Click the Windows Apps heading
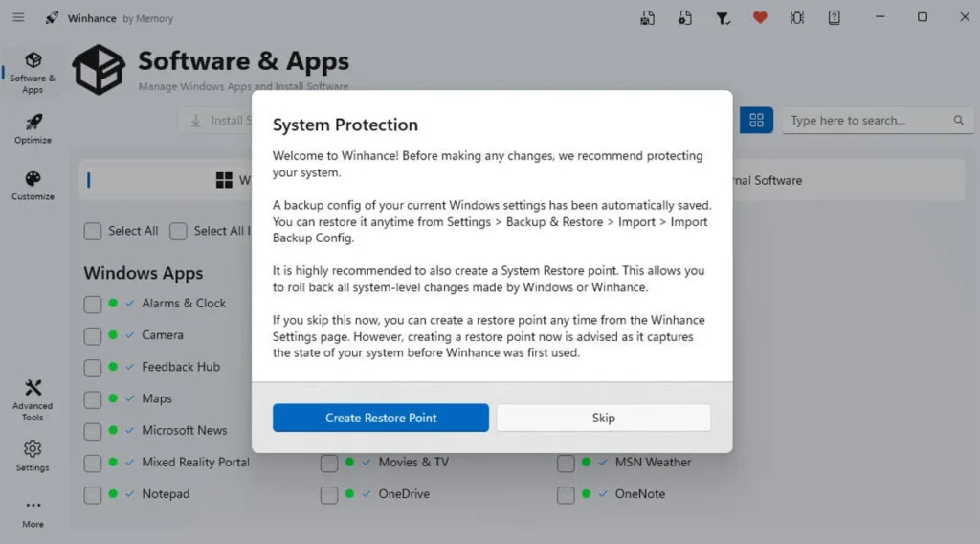Viewport: 980px width, 544px height. click(x=144, y=273)
